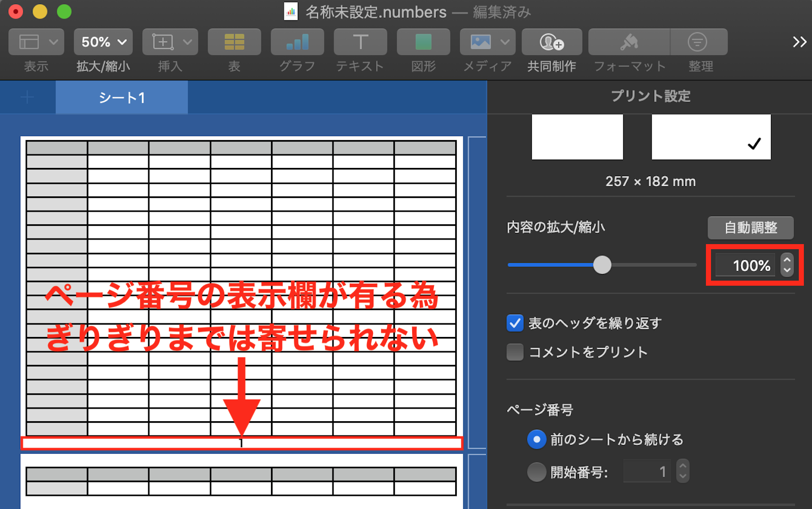Open the グラフ chart tool

297,42
